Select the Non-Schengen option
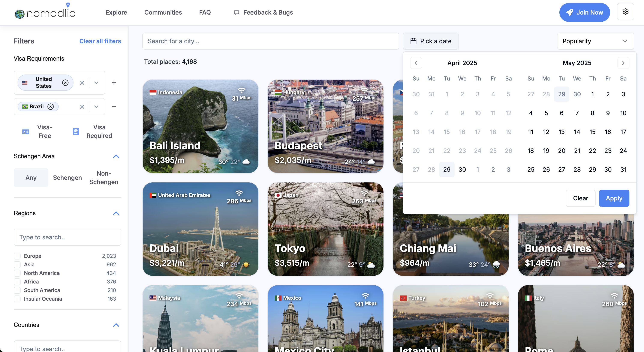This screenshot has height=352, width=644. (x=104, y=178)
